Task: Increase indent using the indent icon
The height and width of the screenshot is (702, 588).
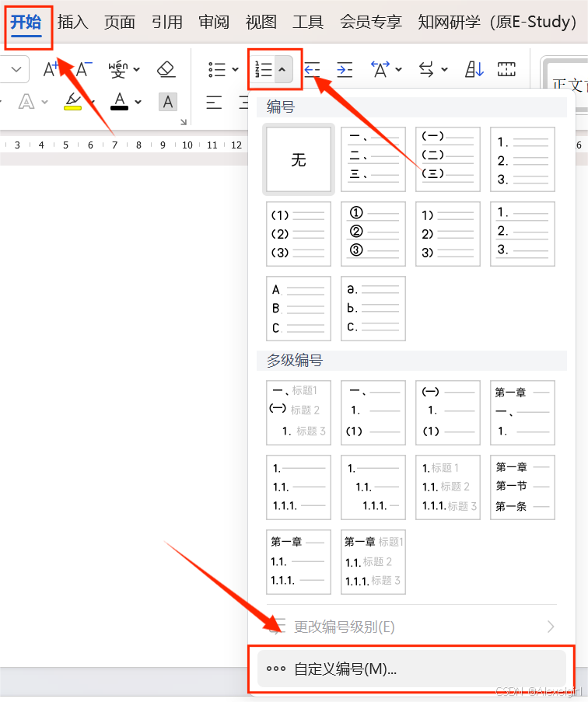Action: 345,69
